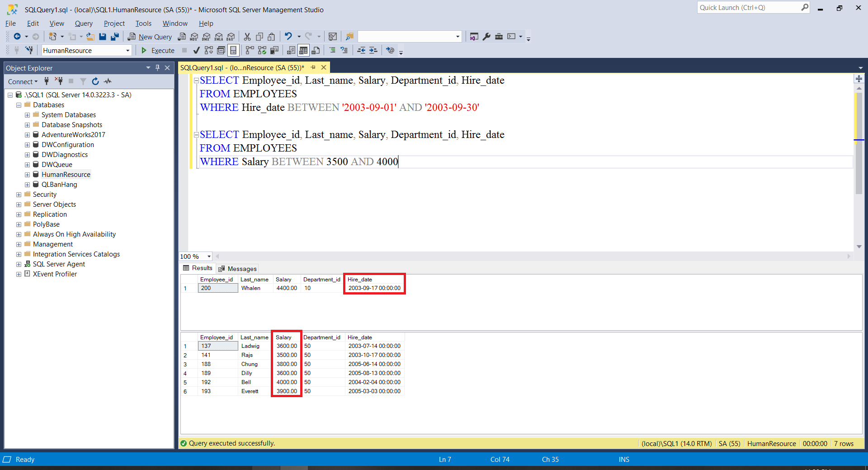
Task: Click the Parse query checkmark icon
Action: click(x=196, y=50)
